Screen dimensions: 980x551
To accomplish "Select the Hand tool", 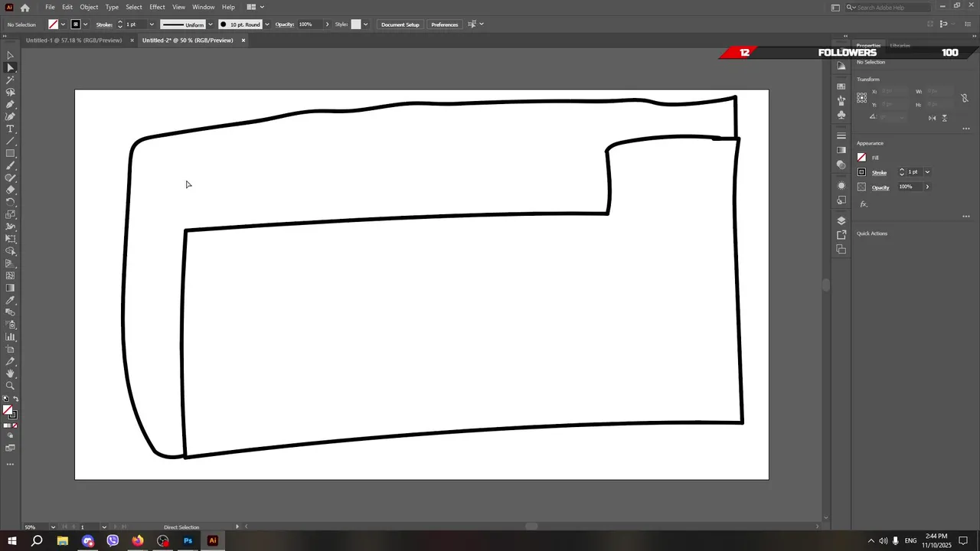I will pos(10,373).
